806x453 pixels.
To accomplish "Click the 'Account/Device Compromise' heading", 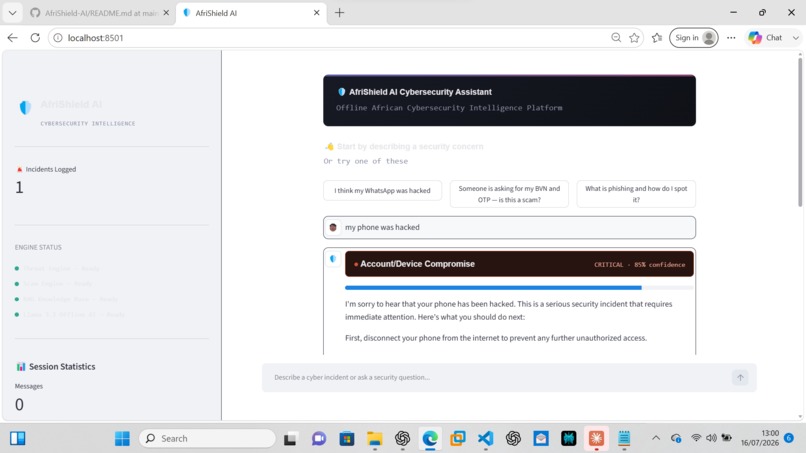I will pos(417,264).
